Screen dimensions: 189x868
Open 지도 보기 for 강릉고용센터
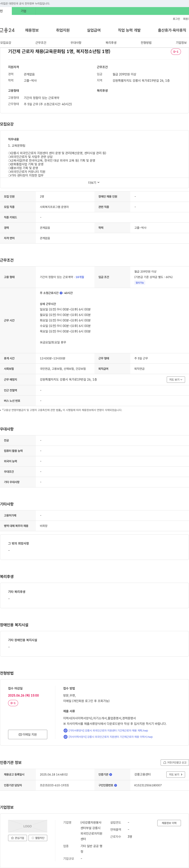click(x=176, y=774)
